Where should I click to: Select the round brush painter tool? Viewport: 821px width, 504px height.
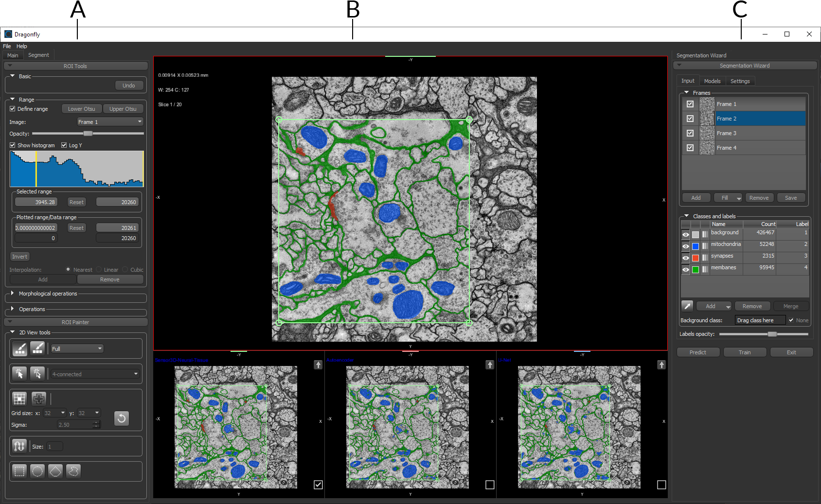[x=19, y=348]
